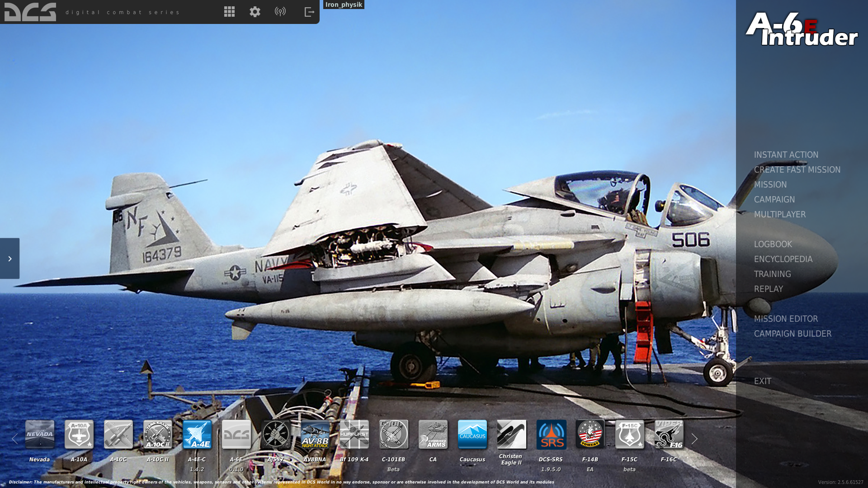Screen dimensions: 868x488
Task: Select the CA Combined Arms icon
Action: (x=433, y=434)
